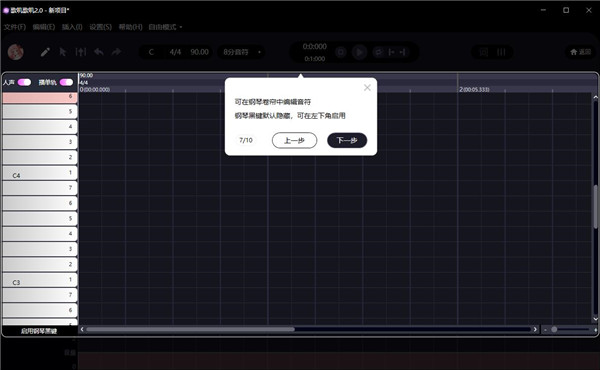Open the 文件(F) menu
Screen dimensions: 600x370
click(x=15, y=27)
